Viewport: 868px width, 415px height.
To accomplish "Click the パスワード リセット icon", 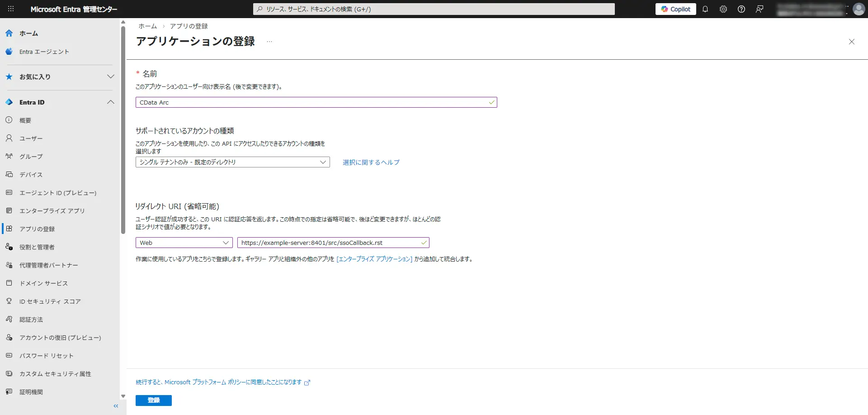I will [x=9, y=356].
